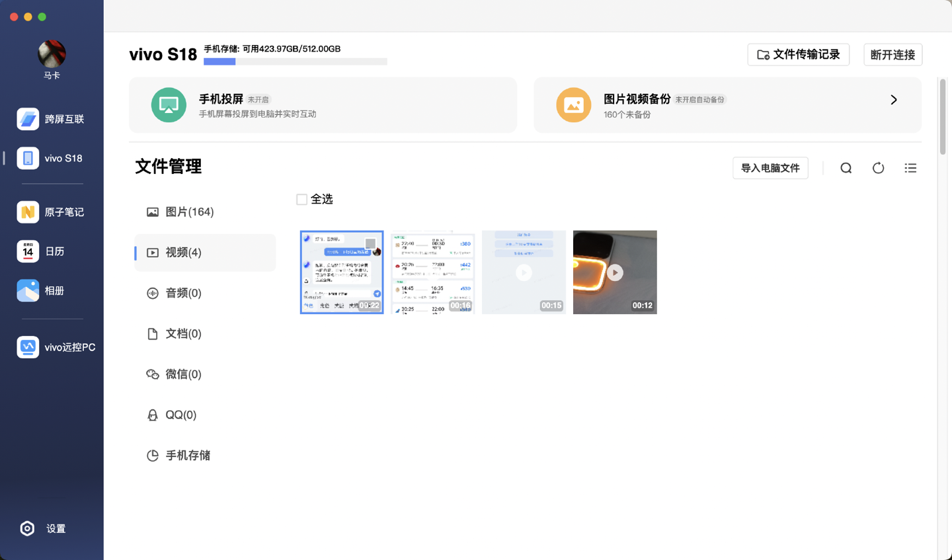Open the 文档(0) category

click(x=205, y=334)
